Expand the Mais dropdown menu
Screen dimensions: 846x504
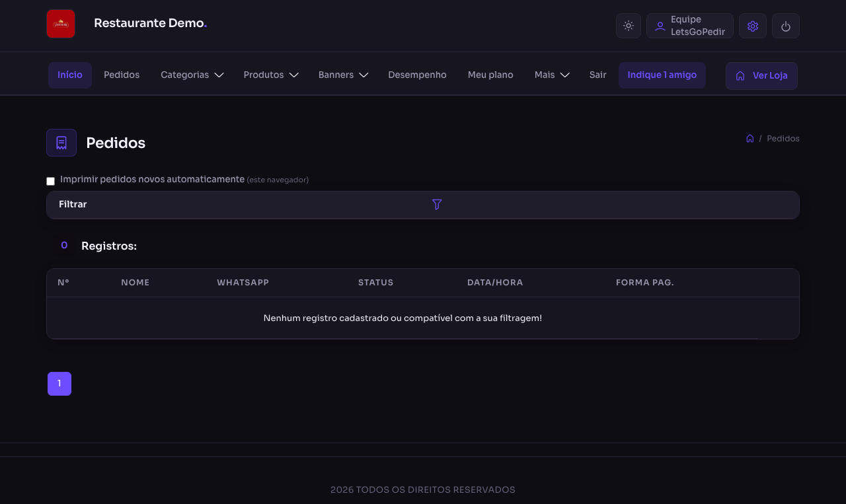(552, 75)
